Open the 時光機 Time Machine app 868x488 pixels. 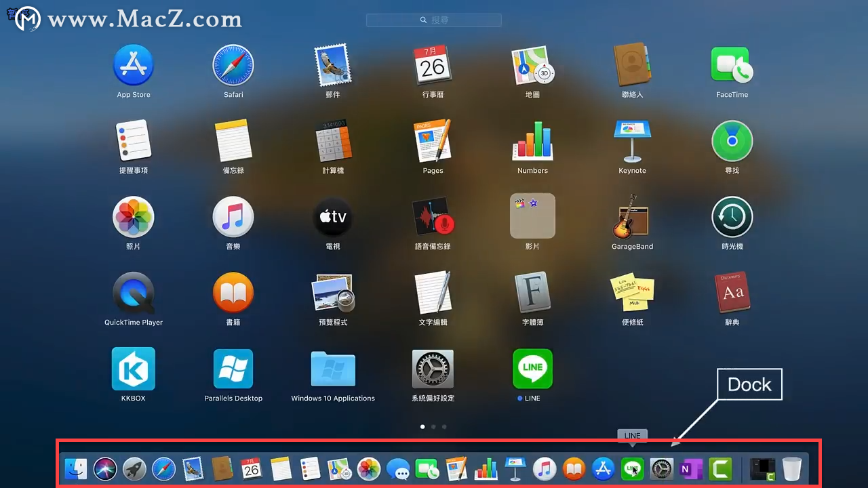[x=732, y=217]
